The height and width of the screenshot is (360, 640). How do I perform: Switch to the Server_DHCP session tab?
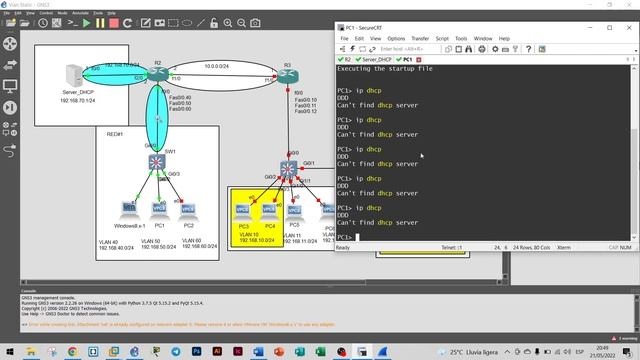[x=373, y=60]
